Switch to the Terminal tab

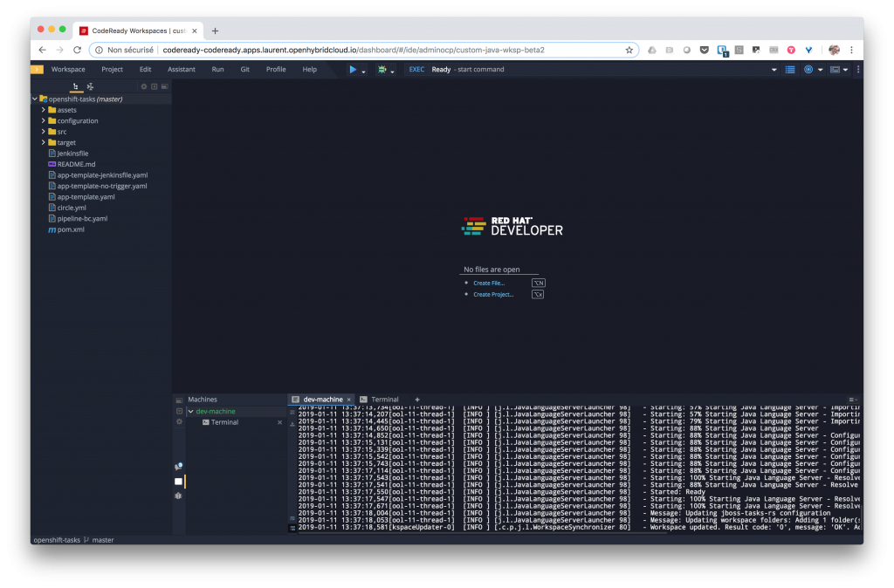[x=384, y=399]
